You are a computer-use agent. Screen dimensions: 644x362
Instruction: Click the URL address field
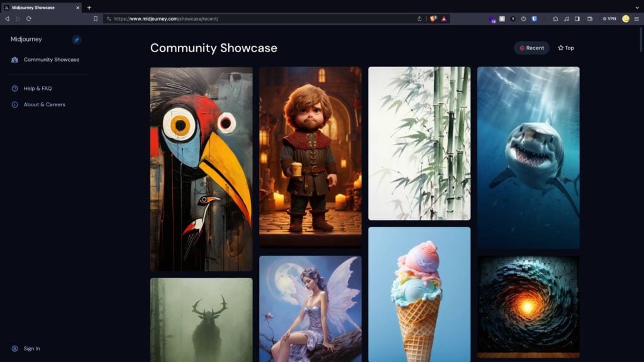pos(252,19)
